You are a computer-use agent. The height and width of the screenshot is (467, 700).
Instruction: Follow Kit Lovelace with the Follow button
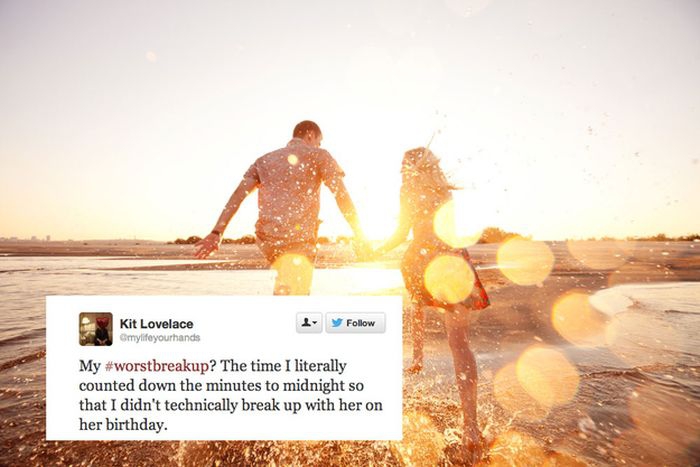coord(355,323)
